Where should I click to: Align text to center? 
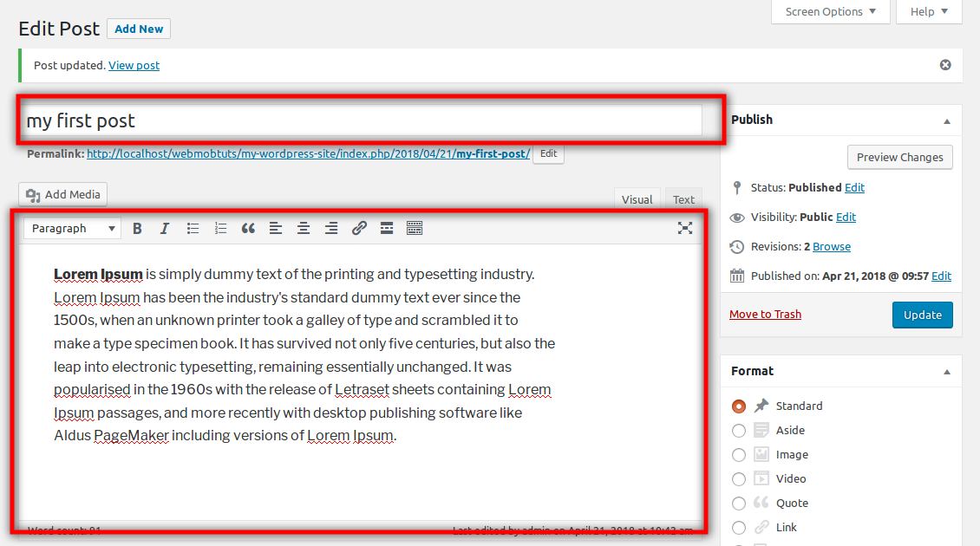(303, 228)
